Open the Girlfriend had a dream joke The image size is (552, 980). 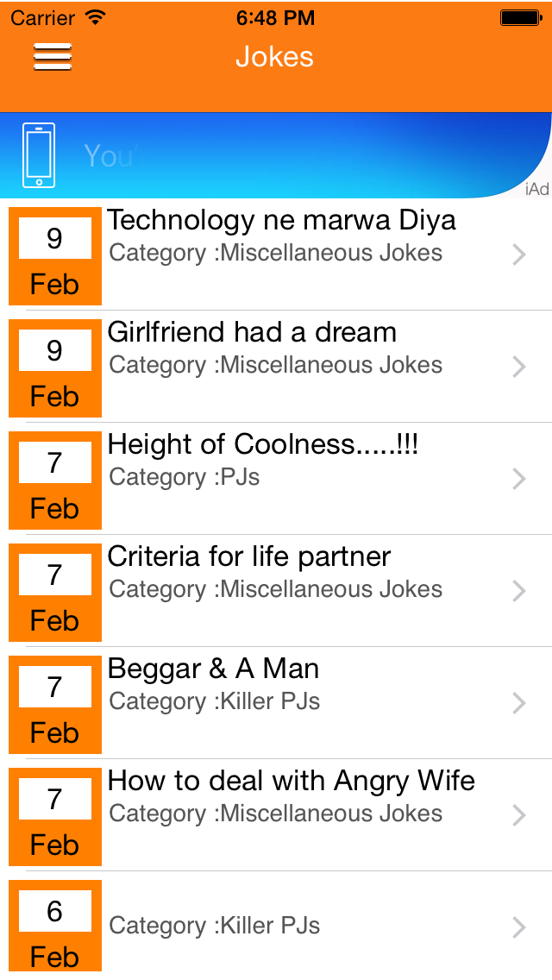click(252, 332)
